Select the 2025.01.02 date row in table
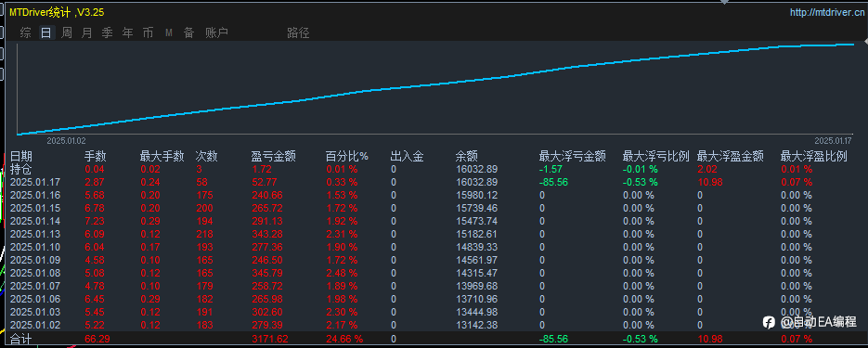Viewport: 868px width, 348px height. click(x=36, y=326)
